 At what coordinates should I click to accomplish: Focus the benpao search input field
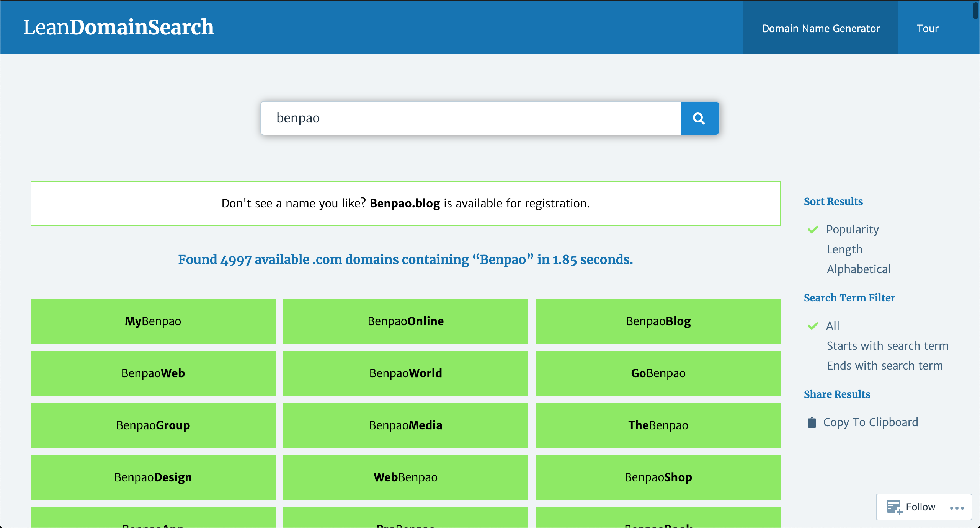470,118
